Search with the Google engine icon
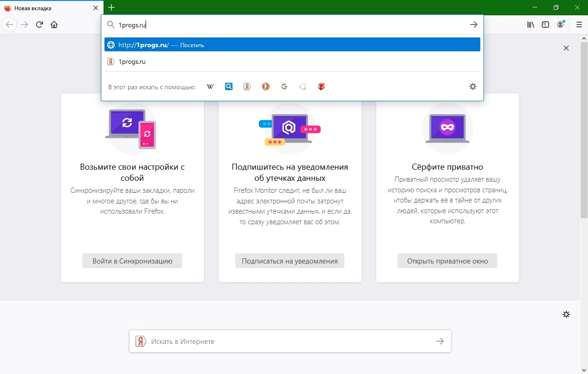Viewport: 588px width, 374px height. pos(284,86)
